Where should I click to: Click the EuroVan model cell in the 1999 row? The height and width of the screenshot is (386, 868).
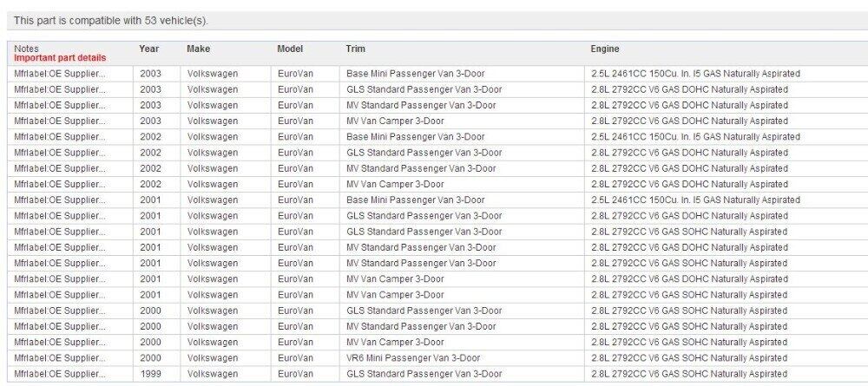295,374
